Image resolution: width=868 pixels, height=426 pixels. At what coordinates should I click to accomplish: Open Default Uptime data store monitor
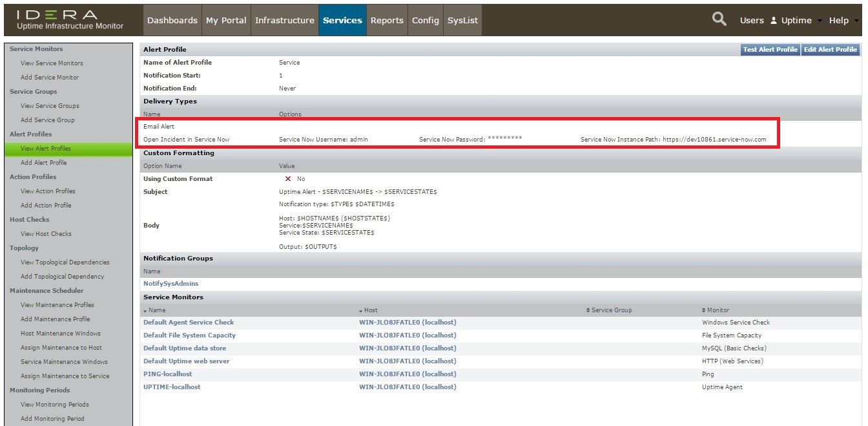click(184, 348)
